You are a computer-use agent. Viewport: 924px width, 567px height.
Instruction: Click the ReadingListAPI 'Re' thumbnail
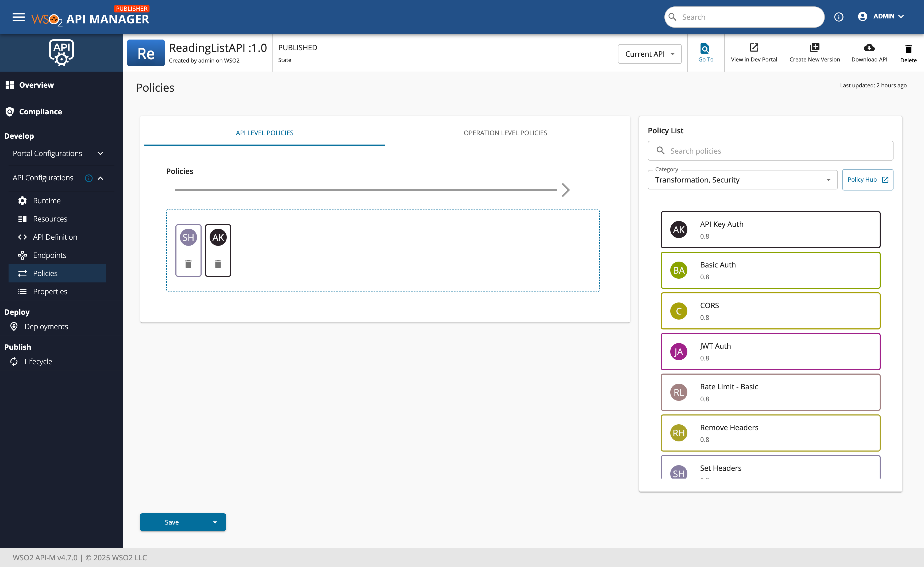click(145, 53)
